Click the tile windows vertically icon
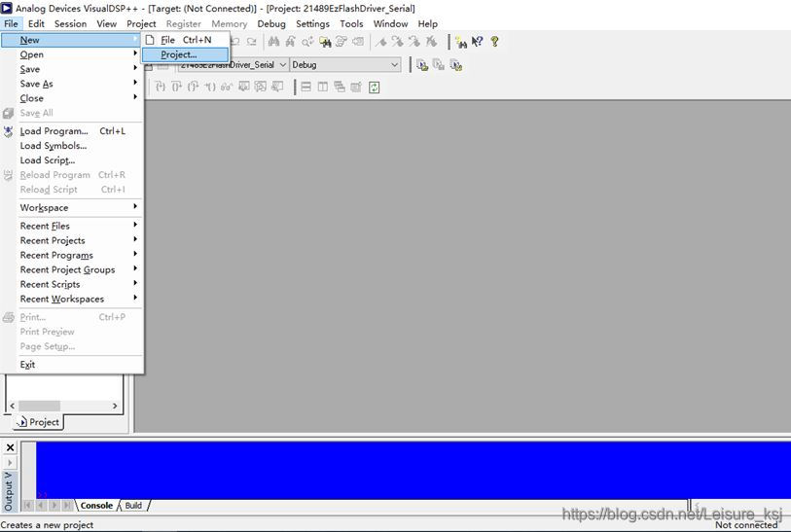791x532 pixels. point(323,87)
